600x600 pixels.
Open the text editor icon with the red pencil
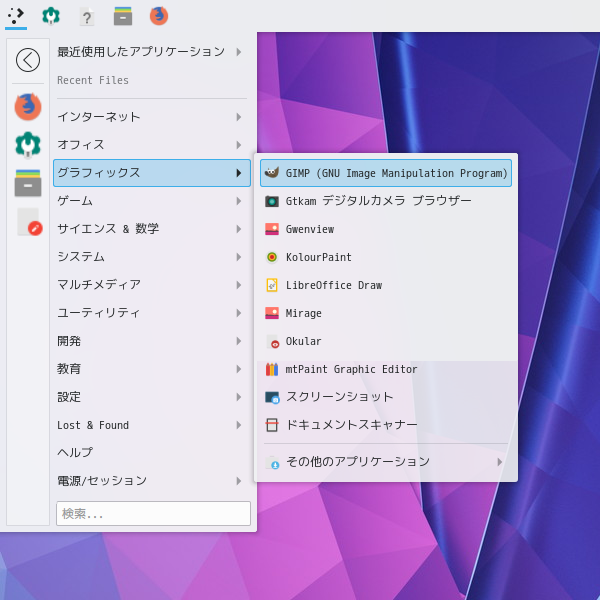(x=29, y=222)
